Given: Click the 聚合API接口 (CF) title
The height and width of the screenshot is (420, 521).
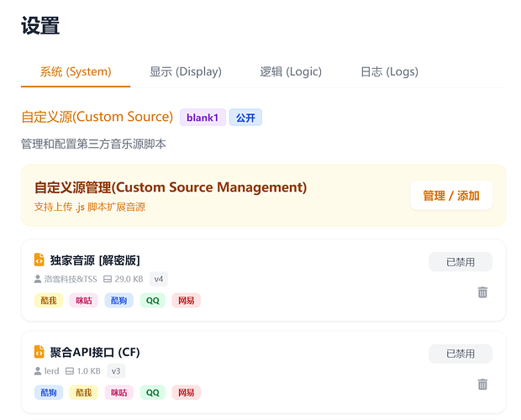Looking at the screenshot, I should coord(95,352).
